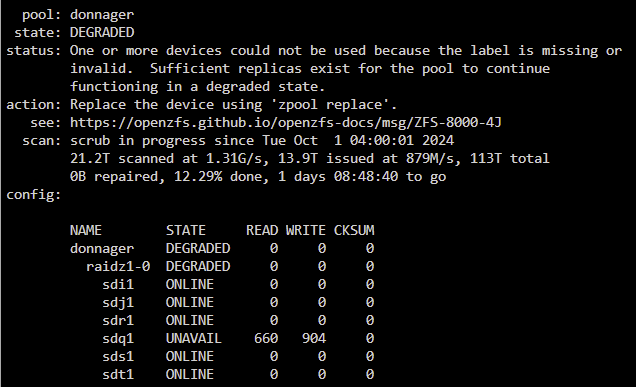Image resolution: width=636 pixels, height=387 pixels.
Task: Click the 'config:' label
Action: 34,195
